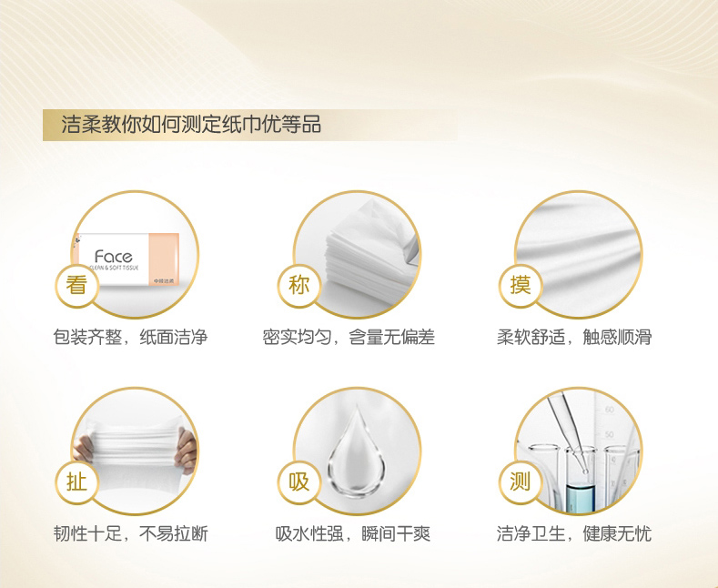Click the 扯 badge icon
Screen dimensions: 718x588
click(76, 482)
